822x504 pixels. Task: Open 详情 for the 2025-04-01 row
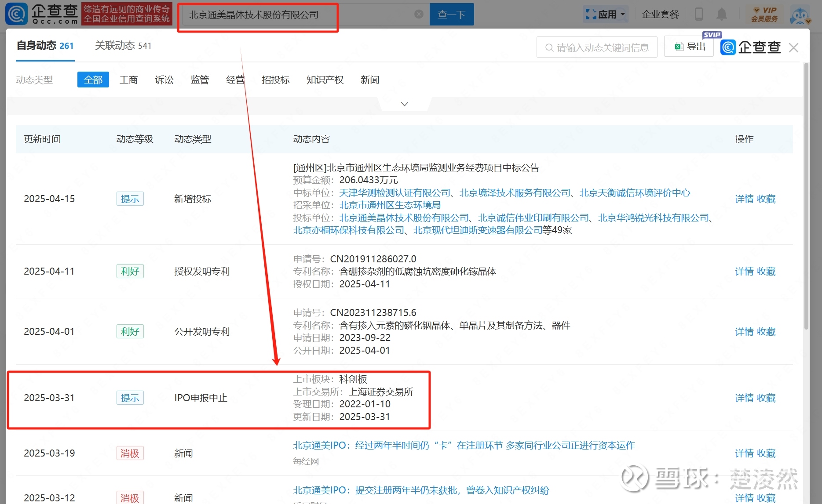click(744, 332)
